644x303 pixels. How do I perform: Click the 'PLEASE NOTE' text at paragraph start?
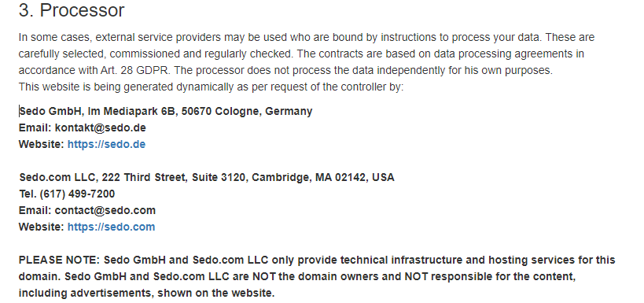click(x=59, y=261)
